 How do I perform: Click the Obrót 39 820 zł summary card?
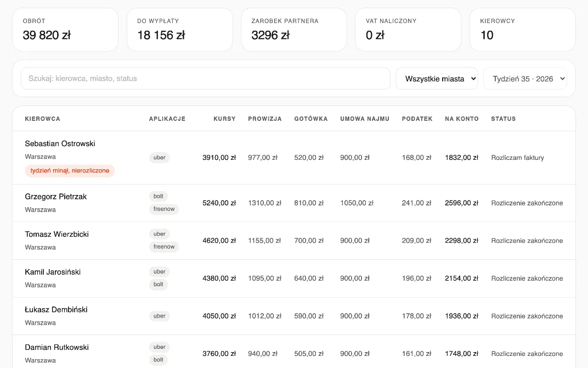pyautogui.click(x=65, y=30)
